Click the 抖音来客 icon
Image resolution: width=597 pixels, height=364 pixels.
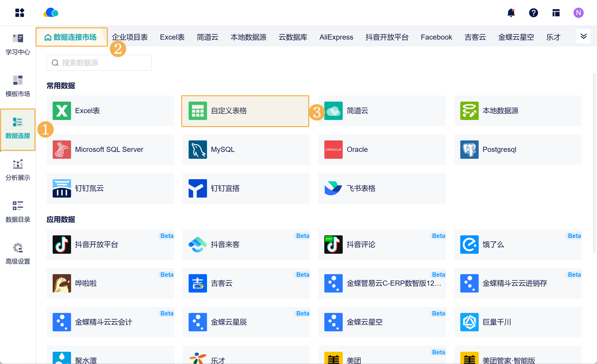click(x=198, y=245)
